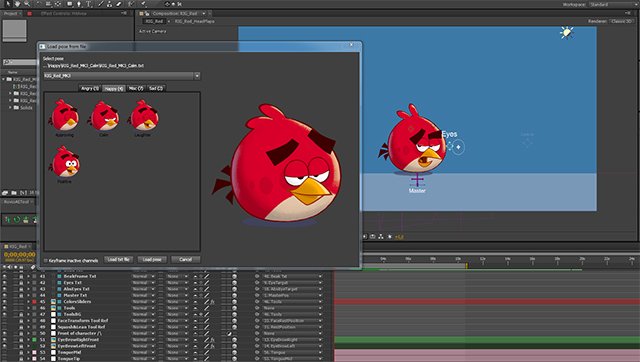The width and height of the screenshot is (640, 362).
Task: Open blending mode dropdown for Tools layer
Action: [x=143, y=308]
